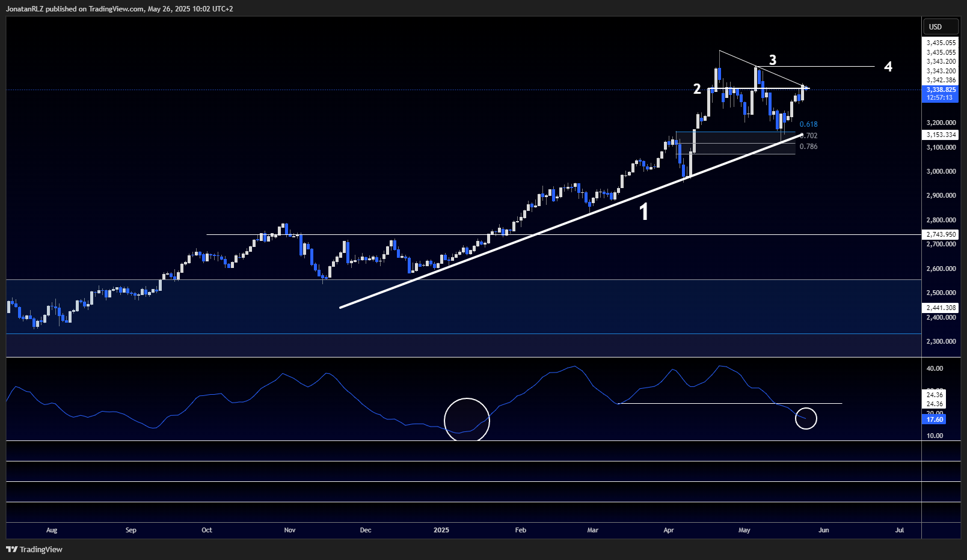
Task: Click the current price label 3,338.825
Action: pos(941,90)
